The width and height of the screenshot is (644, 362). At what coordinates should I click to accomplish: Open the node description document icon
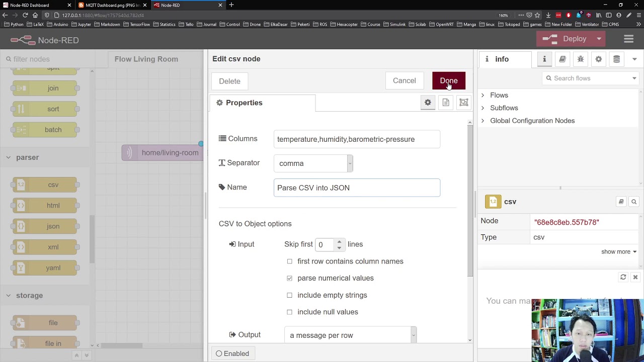click(x=446, y=103)
